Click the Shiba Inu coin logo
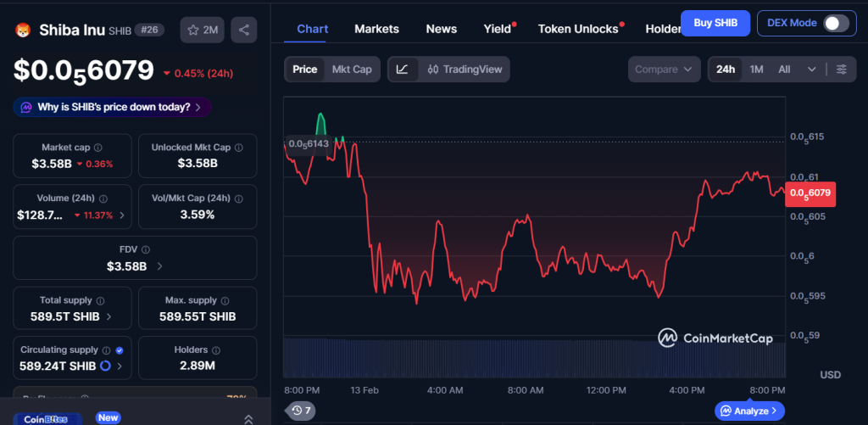 (22, 31)
